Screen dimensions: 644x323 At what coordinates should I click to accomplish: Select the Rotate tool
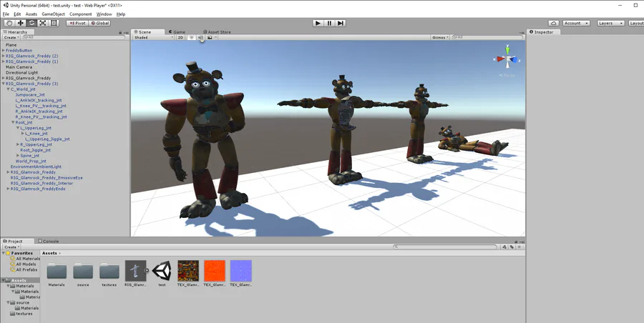pyautogui.click(x=31, y=24)
